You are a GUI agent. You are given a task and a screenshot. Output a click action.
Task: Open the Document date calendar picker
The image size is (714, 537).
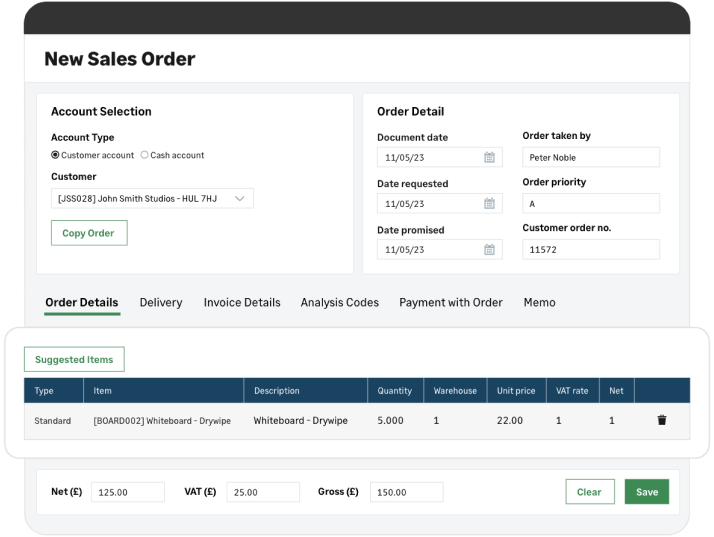(490, 158)
